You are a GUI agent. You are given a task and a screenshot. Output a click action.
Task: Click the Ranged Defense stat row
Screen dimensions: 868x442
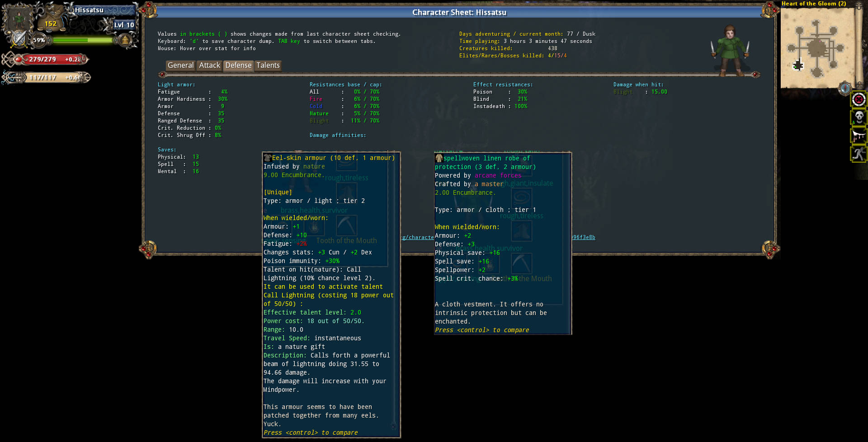tap(191, 121)
